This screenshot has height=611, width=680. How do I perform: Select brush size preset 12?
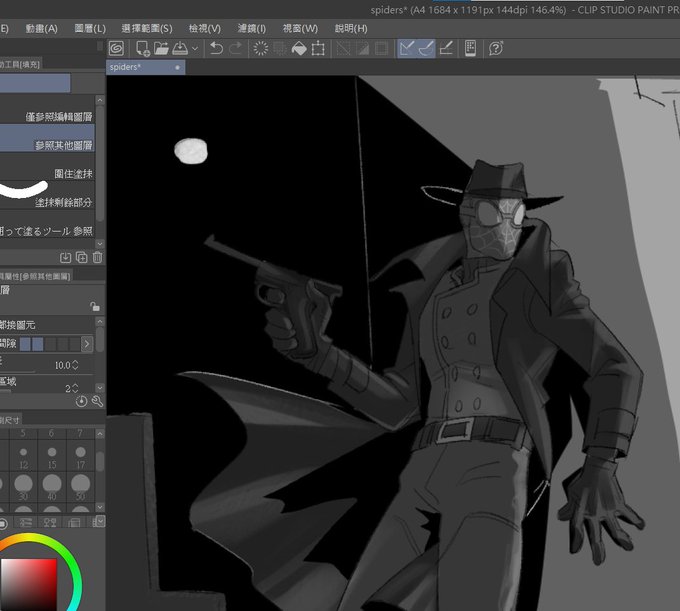click(x=23, y=456)
